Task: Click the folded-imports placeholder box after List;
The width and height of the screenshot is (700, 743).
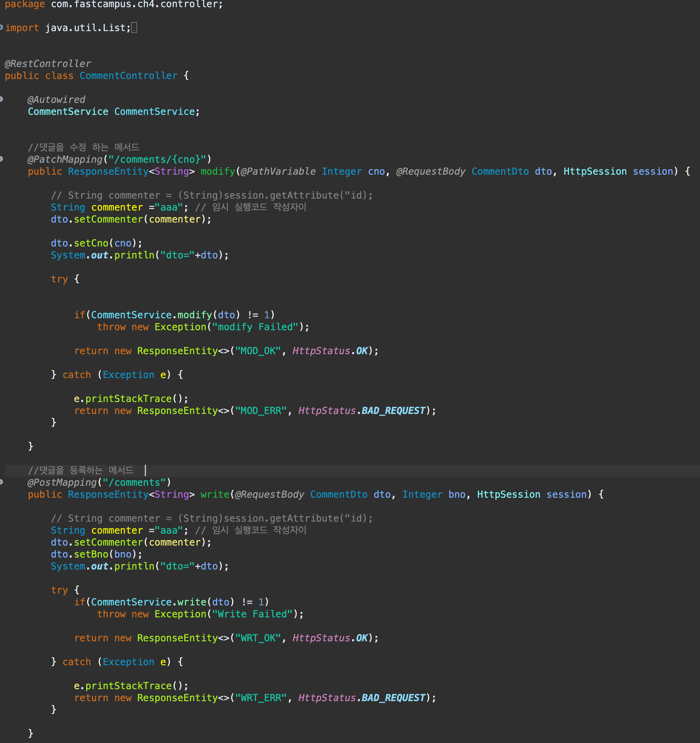Action: [134, 28]
